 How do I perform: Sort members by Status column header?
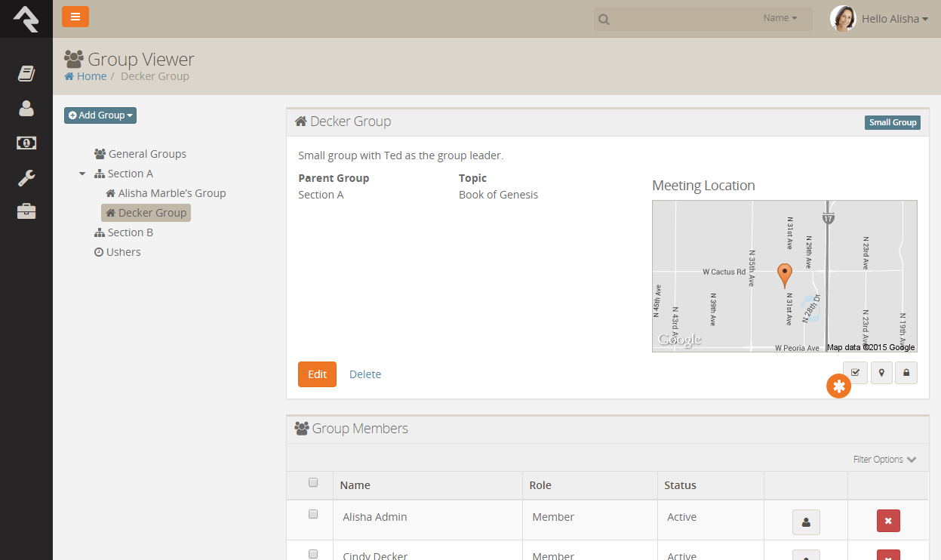point(680,485)
